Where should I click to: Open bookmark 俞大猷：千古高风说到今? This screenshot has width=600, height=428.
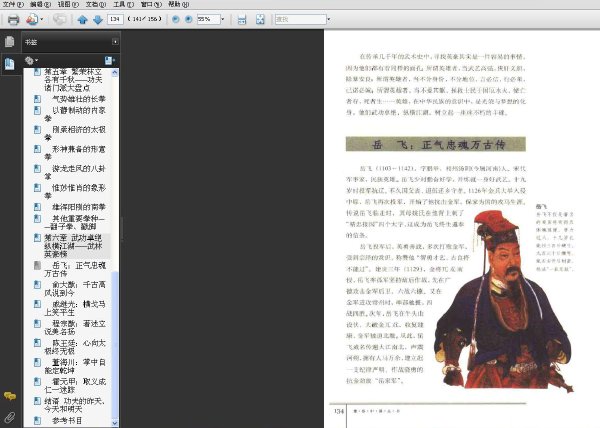75,289
